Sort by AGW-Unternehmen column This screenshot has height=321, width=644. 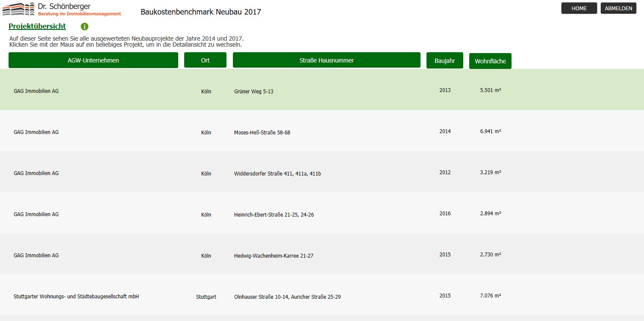(93, 60)
